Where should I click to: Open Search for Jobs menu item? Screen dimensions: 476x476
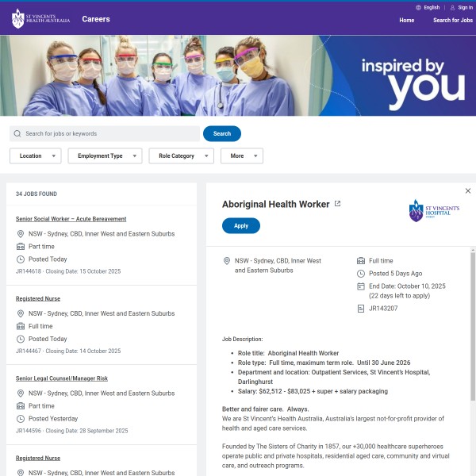(x=453, y=21)
